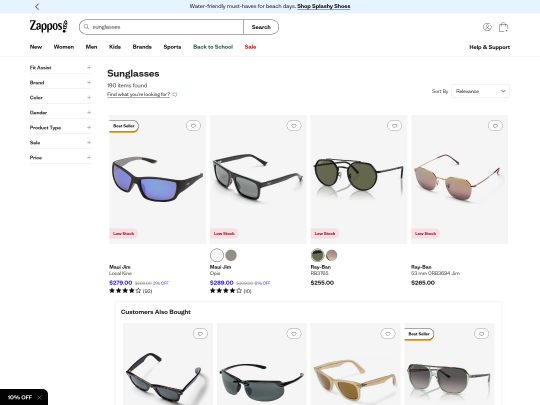Click the Search button
This screenshot has height=405, width=540.
tap(261, 27)
